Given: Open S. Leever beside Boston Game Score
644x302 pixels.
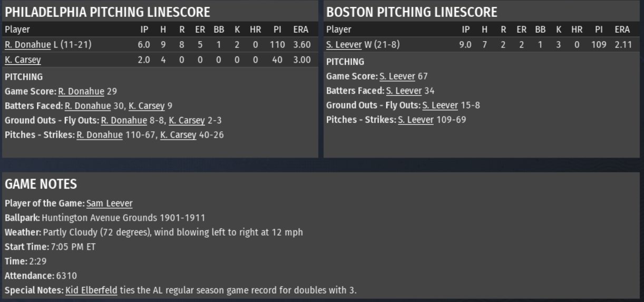Looking at the screenshot, I should point(397,76).
